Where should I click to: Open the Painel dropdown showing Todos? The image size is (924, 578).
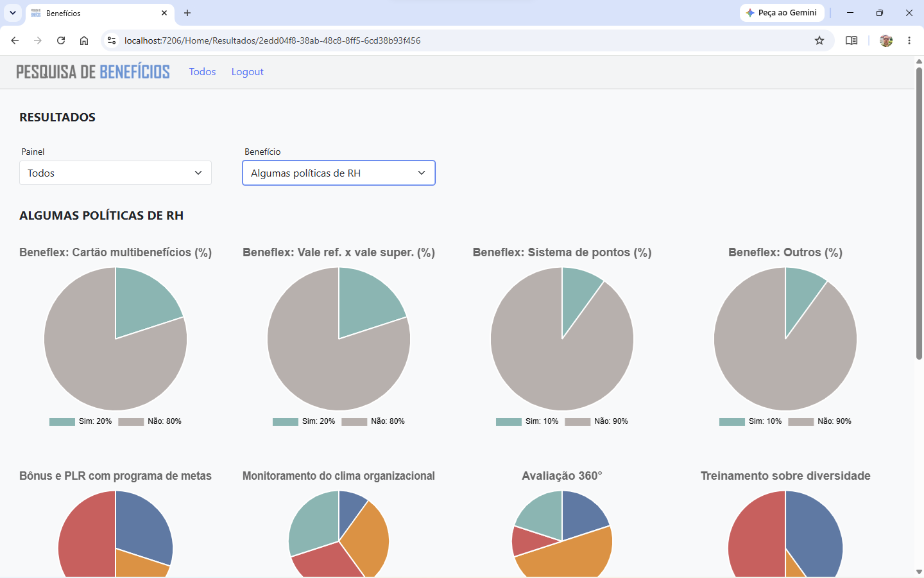pos(116,173)
